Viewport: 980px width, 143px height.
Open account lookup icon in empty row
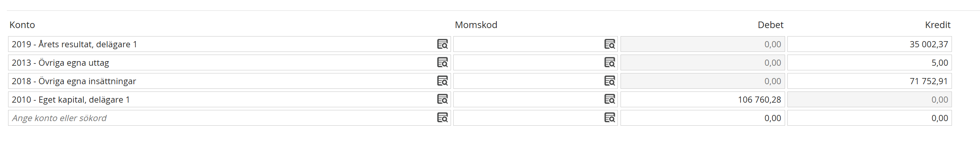[442, 118]
